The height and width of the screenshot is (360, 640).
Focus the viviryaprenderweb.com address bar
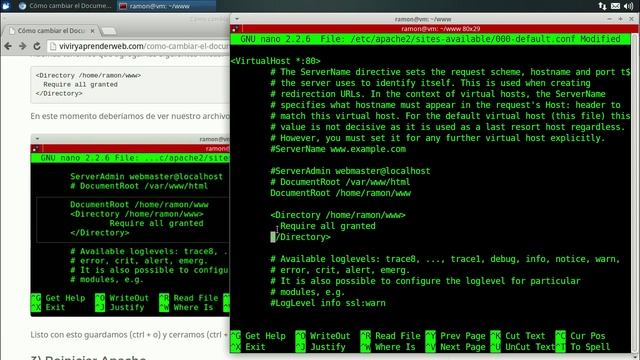139,46
